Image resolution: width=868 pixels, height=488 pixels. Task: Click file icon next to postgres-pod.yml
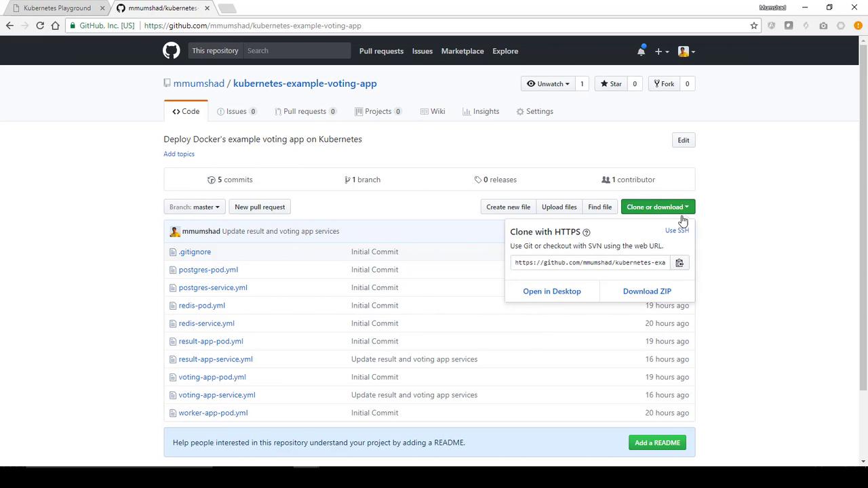point(173,270)
